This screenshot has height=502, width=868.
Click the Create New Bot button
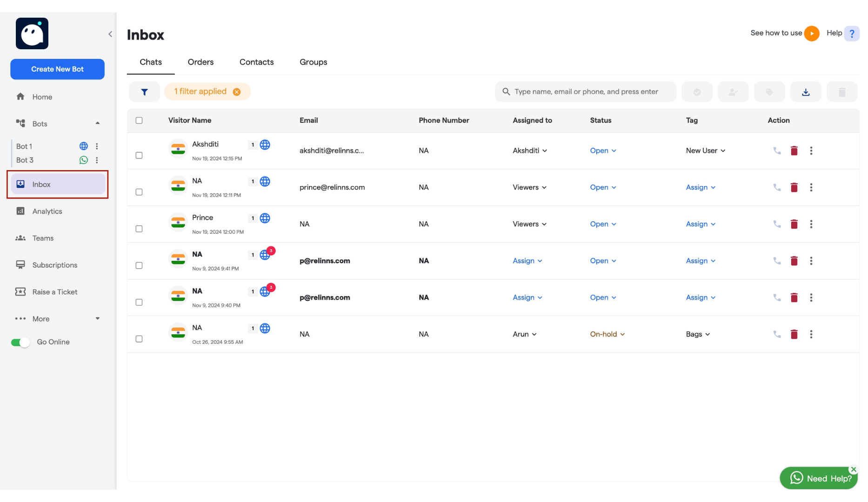(57, 69)
